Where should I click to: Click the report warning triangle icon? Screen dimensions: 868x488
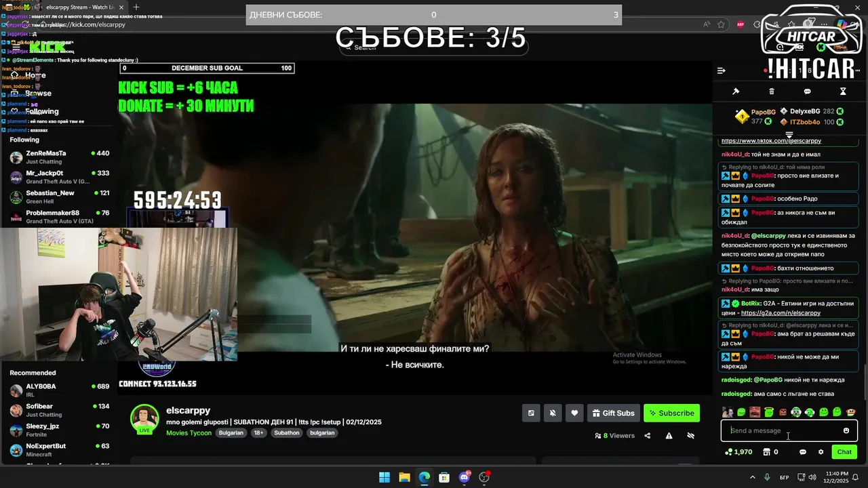tap(669, 436)
